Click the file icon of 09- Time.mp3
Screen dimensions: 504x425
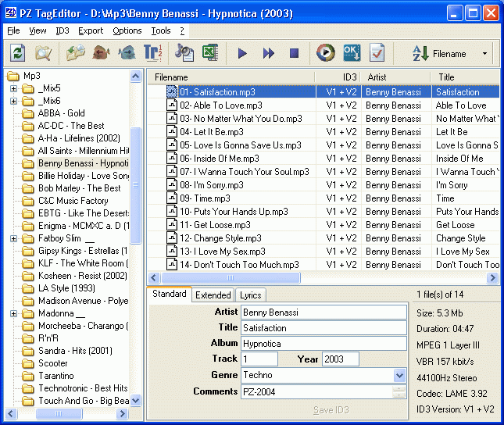[x=172, y=198]
